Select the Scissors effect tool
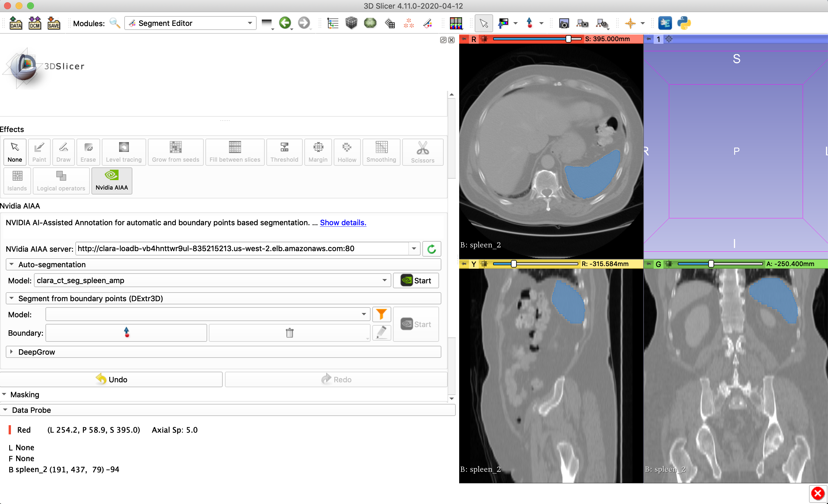Viewport: 828px width, 504px height. tap(422, 152)
